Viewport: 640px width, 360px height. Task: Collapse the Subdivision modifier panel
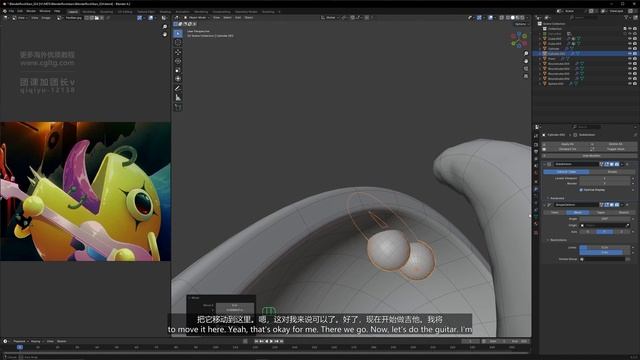click(544, 164)
